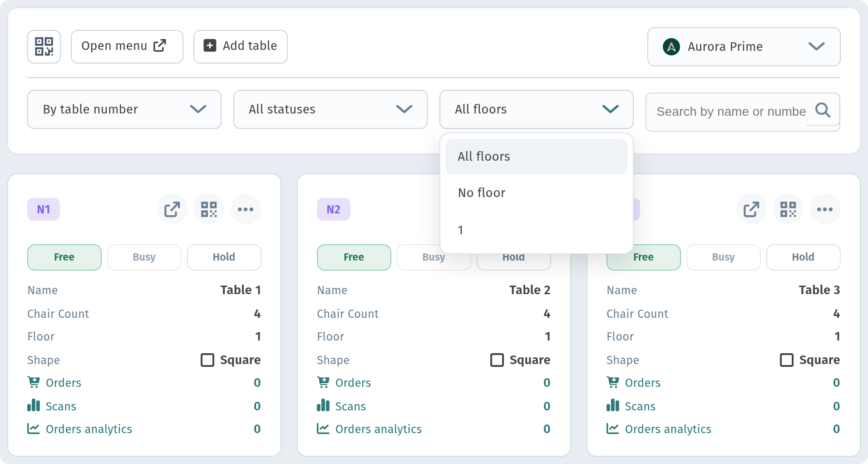Click the Aurora Prime avatar icon
The image size is (868, 464).
(x=671, y=47)
